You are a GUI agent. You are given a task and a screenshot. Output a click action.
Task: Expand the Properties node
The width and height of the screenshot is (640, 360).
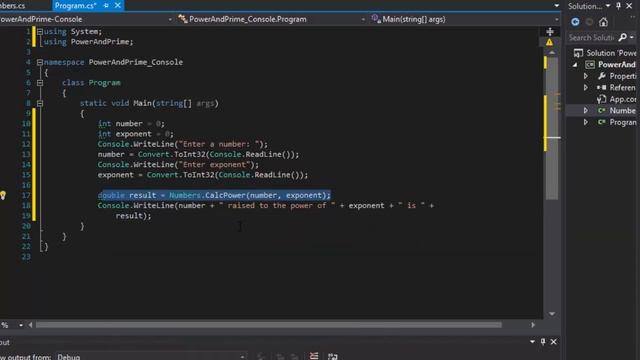586,76
